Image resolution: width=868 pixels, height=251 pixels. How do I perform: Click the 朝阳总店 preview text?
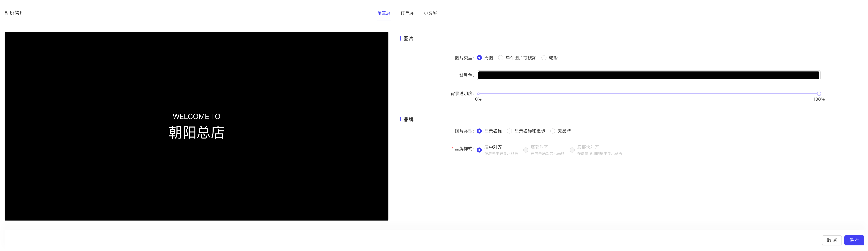click(x=196, y=132)
